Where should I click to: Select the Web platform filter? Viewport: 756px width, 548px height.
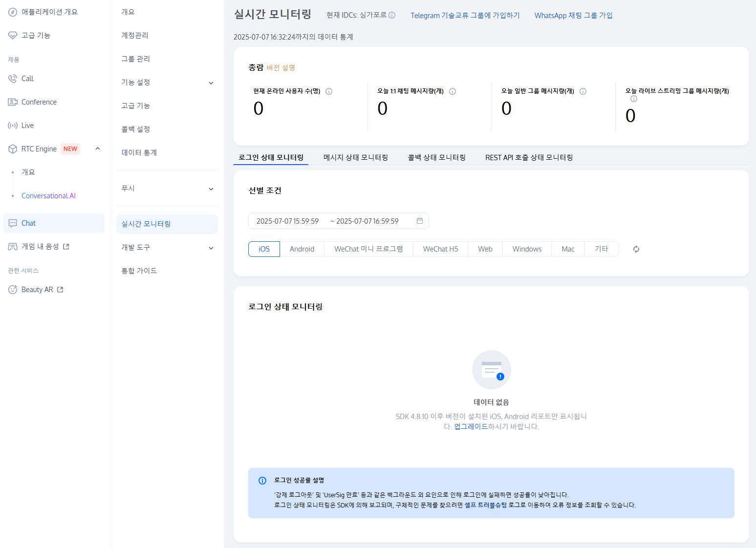coord(485,249)
